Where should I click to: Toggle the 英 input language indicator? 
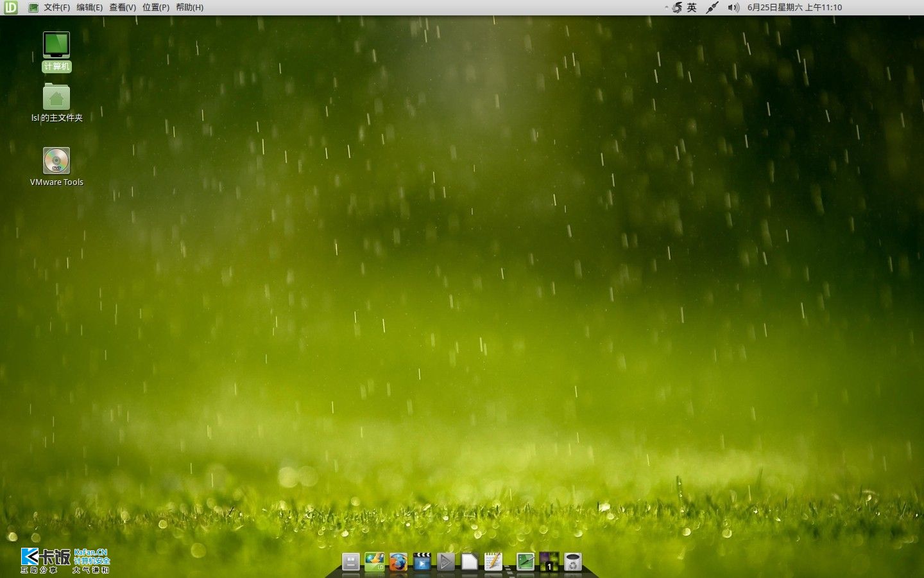692,8
